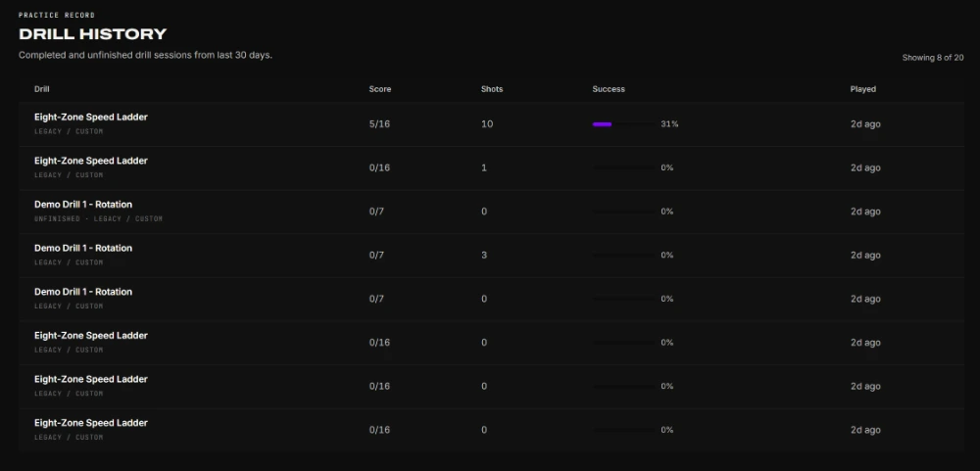The width and height of the screenshot is (980, 471).
Task: Click the shots value 1
Action: click(484, 168)
